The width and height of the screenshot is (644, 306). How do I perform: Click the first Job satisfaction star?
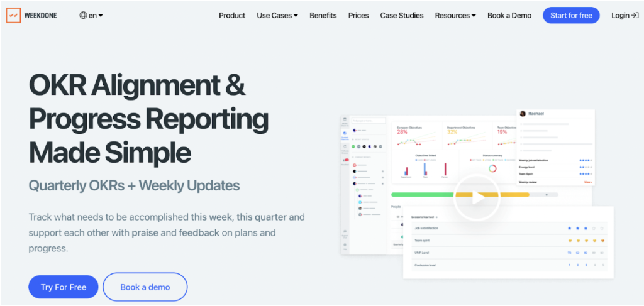(569, 228)
